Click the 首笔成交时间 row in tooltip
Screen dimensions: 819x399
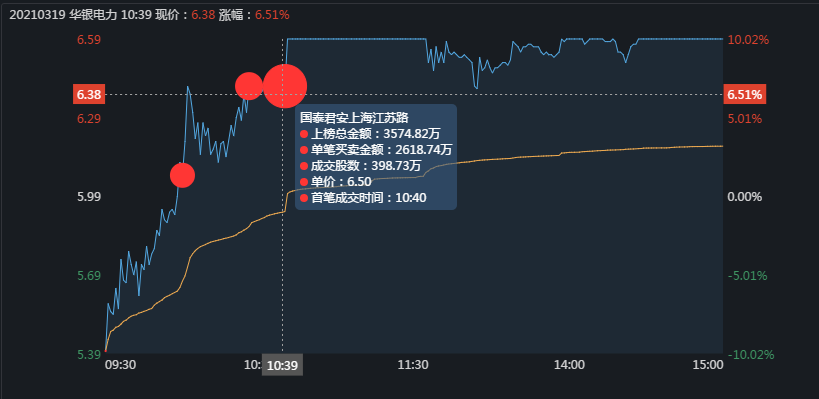364,198
